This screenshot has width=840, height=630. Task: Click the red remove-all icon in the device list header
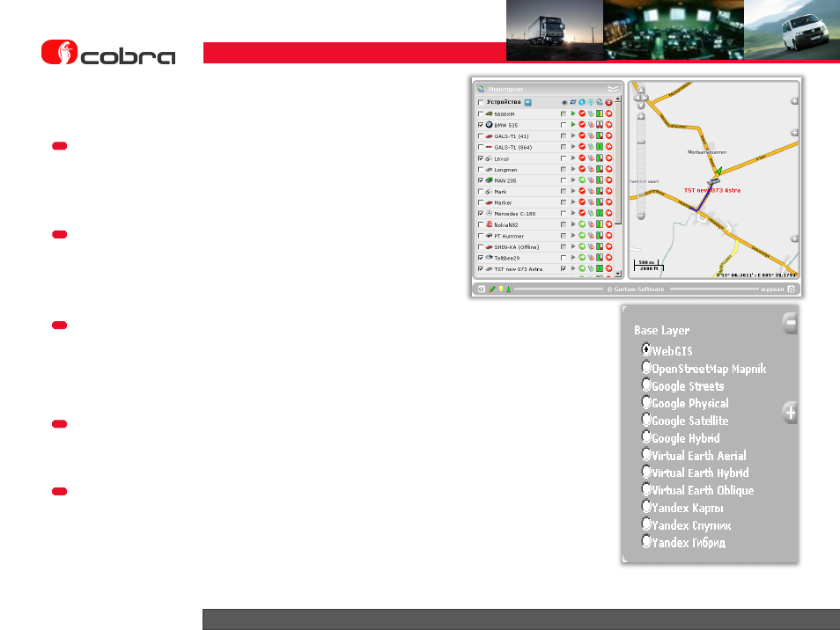[x=608, y=102]
